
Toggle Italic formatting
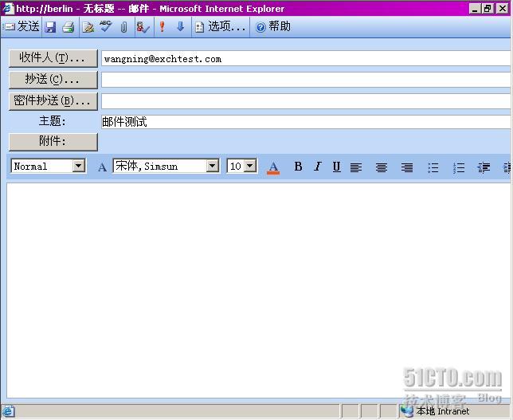[317, 167]
